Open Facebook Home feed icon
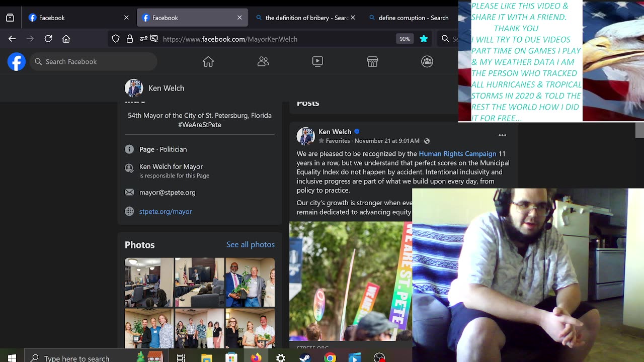 (208, 61)
